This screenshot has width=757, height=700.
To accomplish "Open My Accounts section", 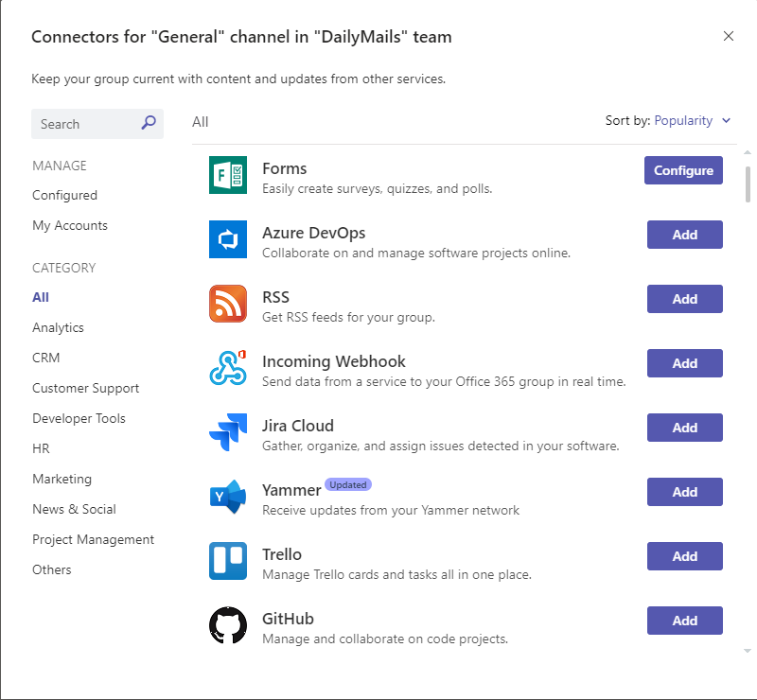I will click(x=69, y=225).
